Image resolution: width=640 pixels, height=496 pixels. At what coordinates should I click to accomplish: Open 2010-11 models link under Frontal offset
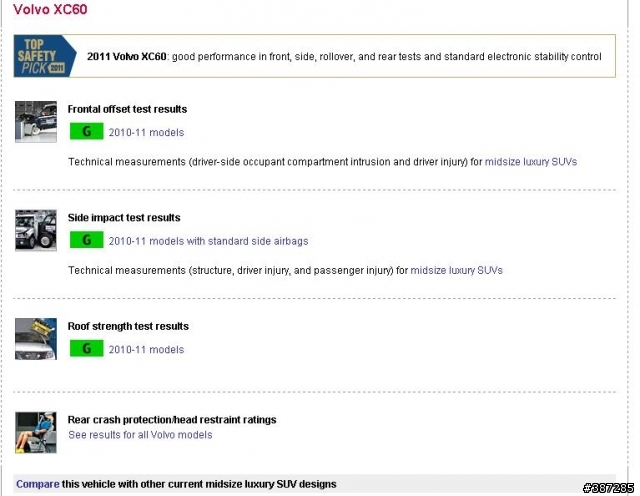146,133
